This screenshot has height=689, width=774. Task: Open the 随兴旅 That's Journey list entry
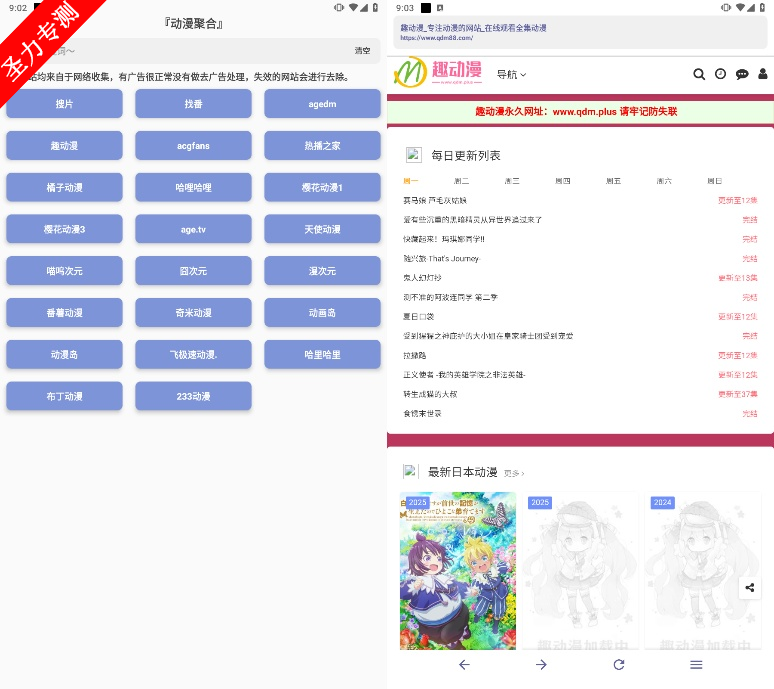point(580,259)
